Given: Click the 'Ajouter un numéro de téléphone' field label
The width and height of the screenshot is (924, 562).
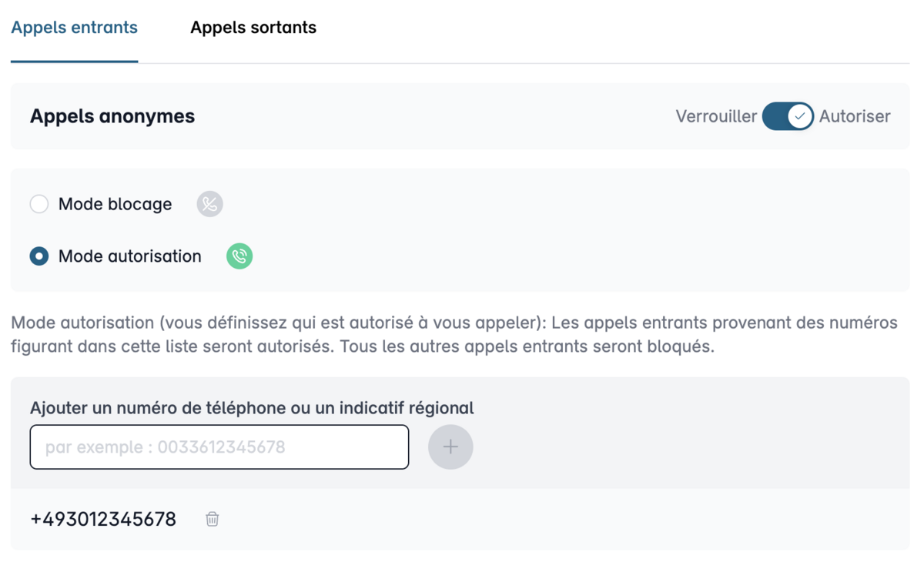Looking at the screenshot, I should tap(252, 408).
